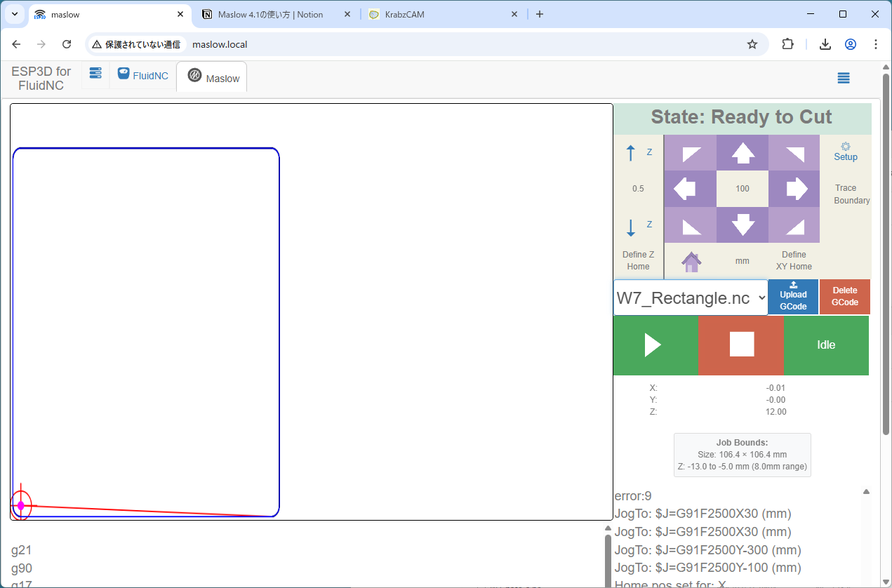892x588 pixels.
Task: Open the tab search chevron button
Action: 14,14
